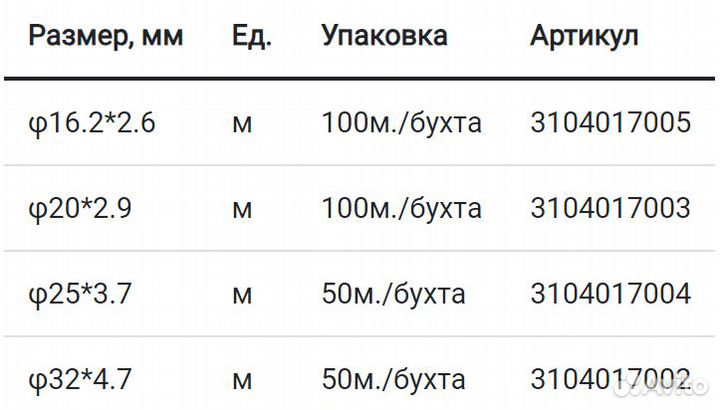This screenshot has height=410, width=720.
Task: Select the φ25*3.7 size cell
Action: [80, 295]
